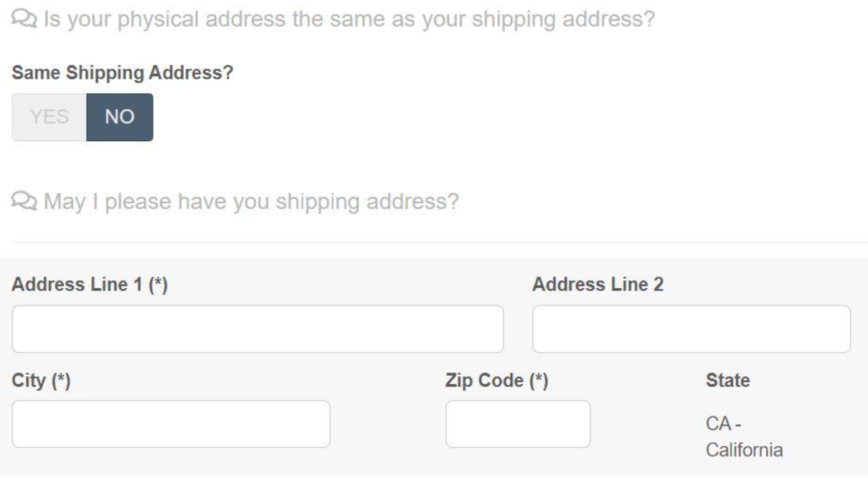Select NO for Same Shipping Address
The image size is (868, 478).
[119, 117]
